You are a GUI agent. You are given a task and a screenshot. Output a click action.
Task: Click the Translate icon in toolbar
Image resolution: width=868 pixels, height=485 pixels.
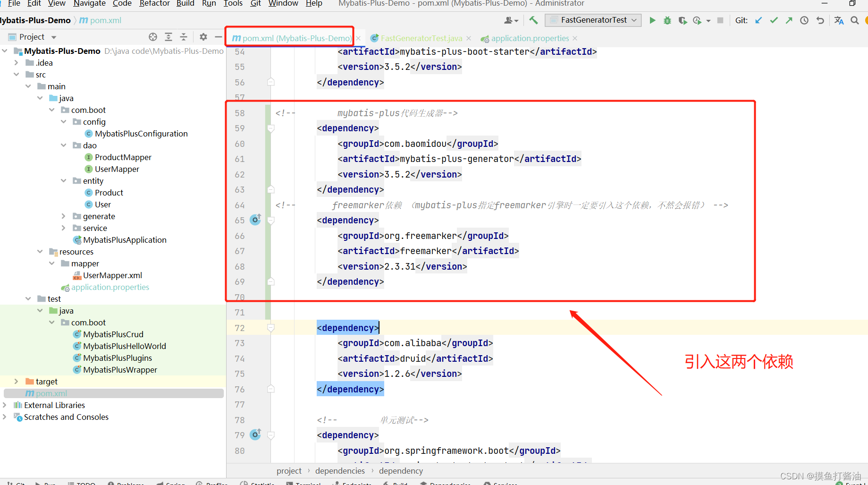[x=839, y=20]
